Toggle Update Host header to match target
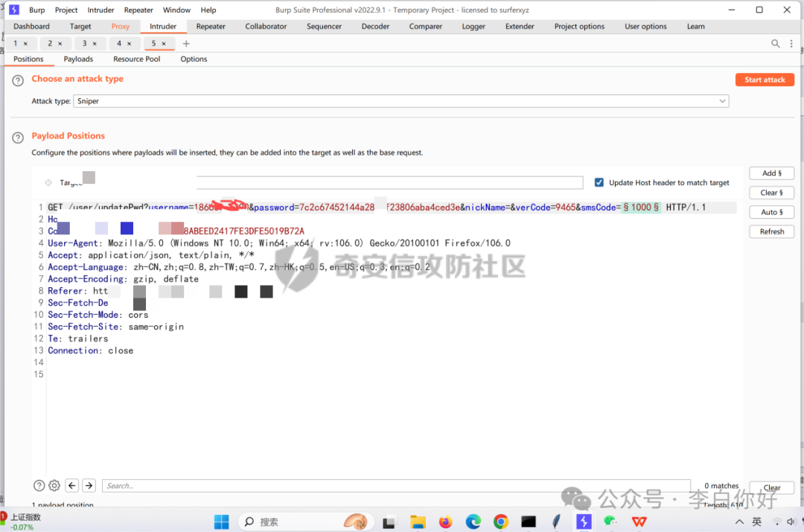 point(599,182)
